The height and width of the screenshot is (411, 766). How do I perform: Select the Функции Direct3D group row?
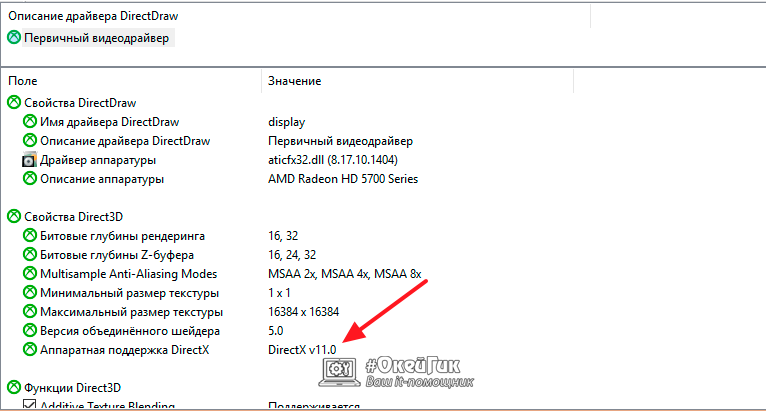point(72,388)
